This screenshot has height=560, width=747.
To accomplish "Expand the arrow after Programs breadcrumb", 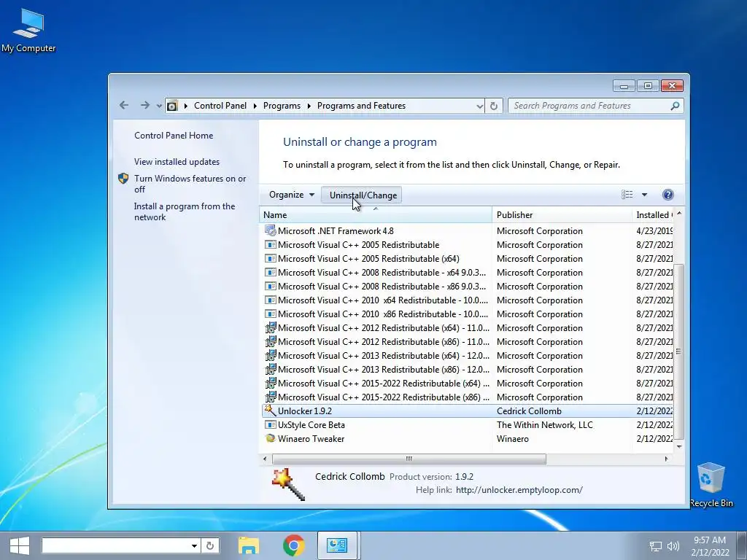I will [309, 106].
